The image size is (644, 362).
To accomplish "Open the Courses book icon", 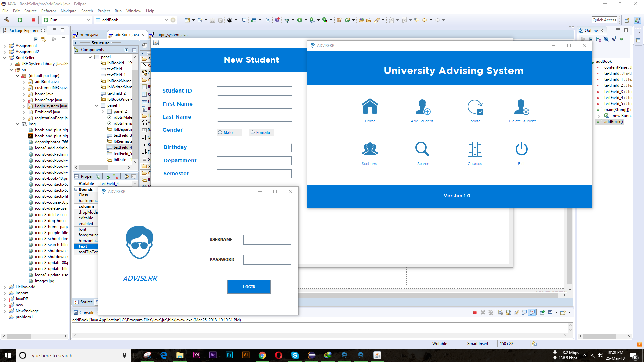I will coord(475,149).
